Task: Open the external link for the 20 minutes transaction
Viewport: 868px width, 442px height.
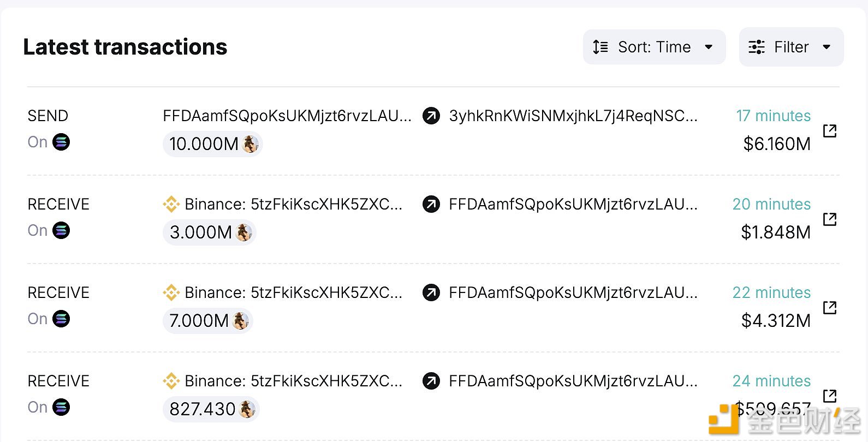Action: pyautogui.click(x=829, y=219)
